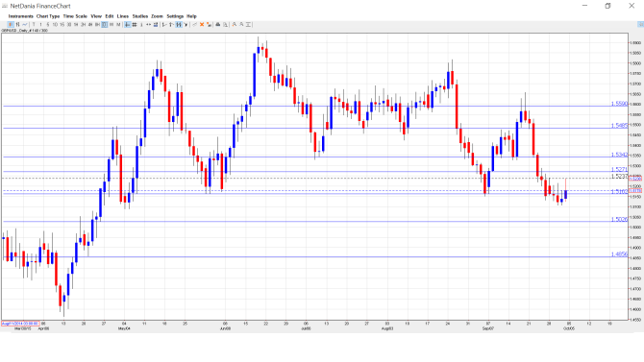Open the Instruments menu

click(20, 16)
